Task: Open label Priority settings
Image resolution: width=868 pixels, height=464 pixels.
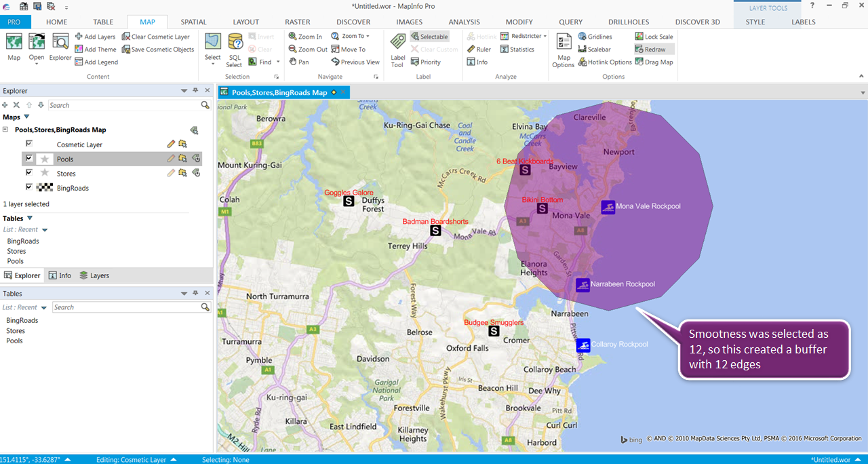Action: [425, 62]
